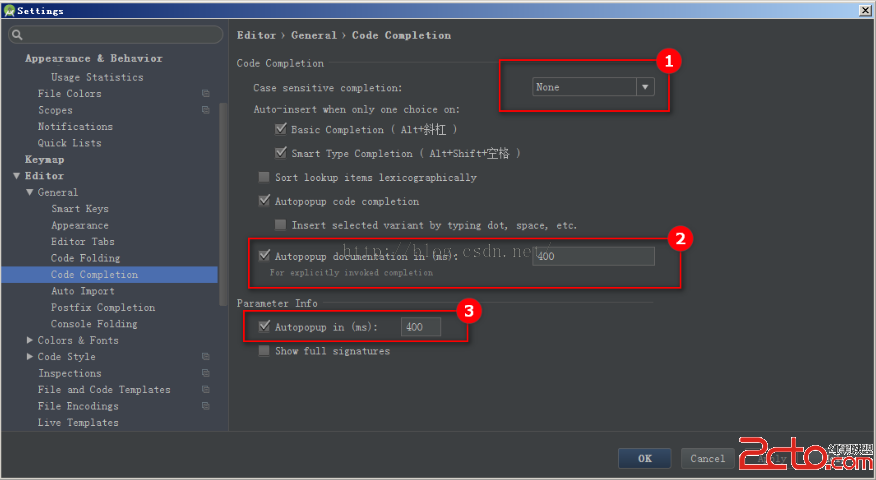This screenshot has height=480, width=876.
Task: Click the Cancel button
Action: click(x=707, y=458)
